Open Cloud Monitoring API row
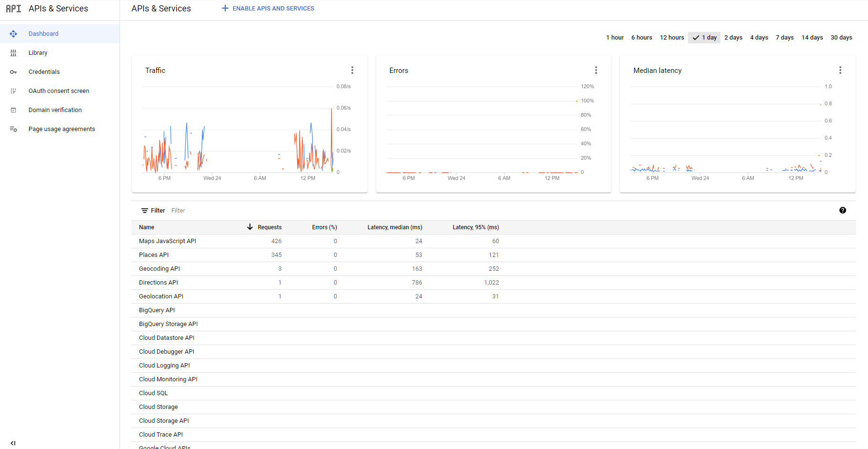The width and height of the screenshot is (868, 449). click(494, 379)
